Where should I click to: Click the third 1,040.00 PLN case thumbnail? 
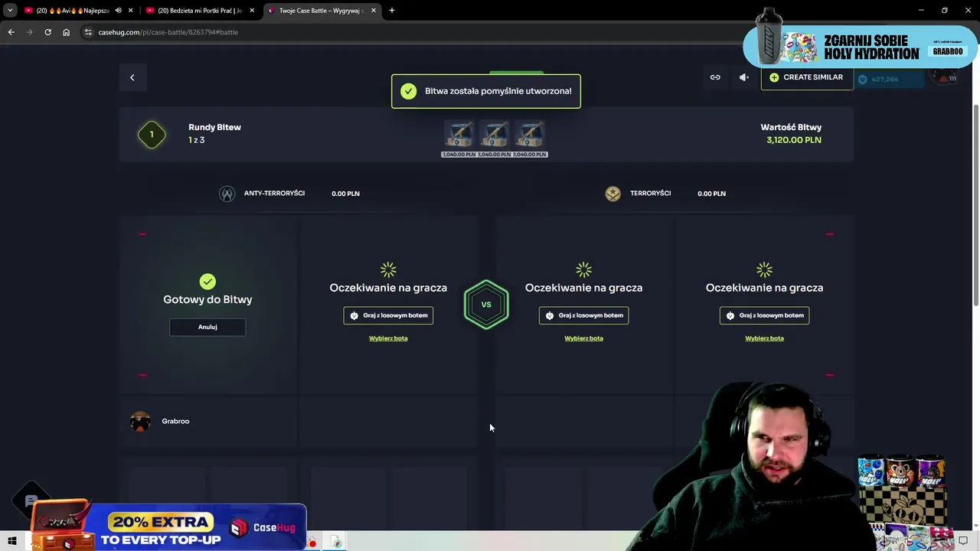point(530,135)
